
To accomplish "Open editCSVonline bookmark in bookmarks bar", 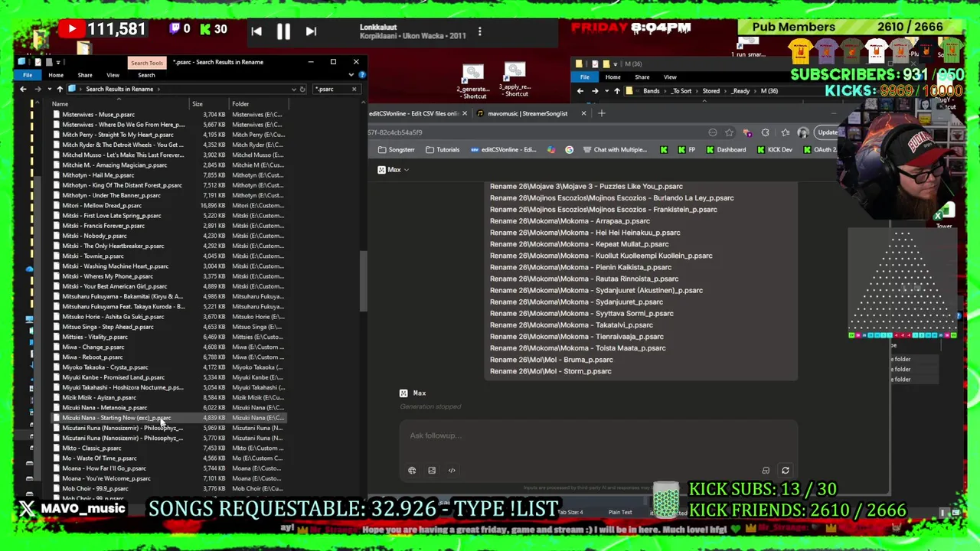I will point(503,150).
